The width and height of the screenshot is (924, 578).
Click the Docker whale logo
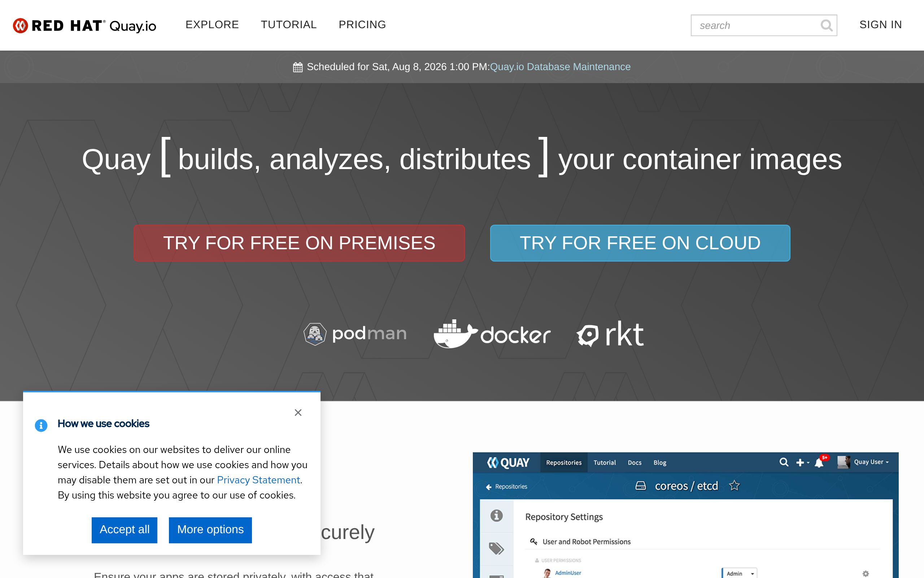[x=492, y=334]
